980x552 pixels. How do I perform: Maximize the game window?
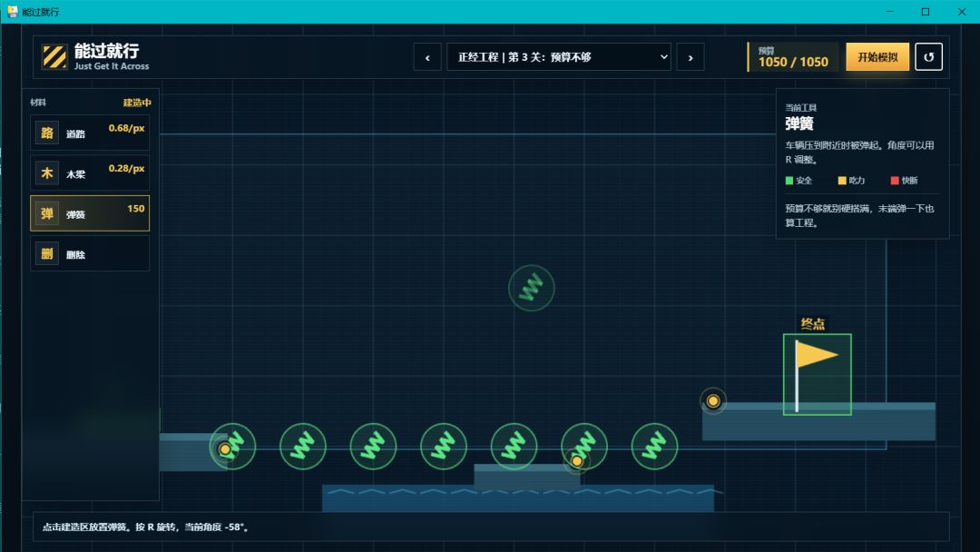click(926, 12)
